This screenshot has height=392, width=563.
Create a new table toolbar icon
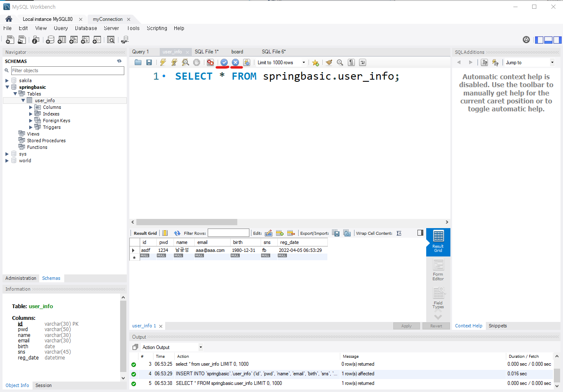62,40
